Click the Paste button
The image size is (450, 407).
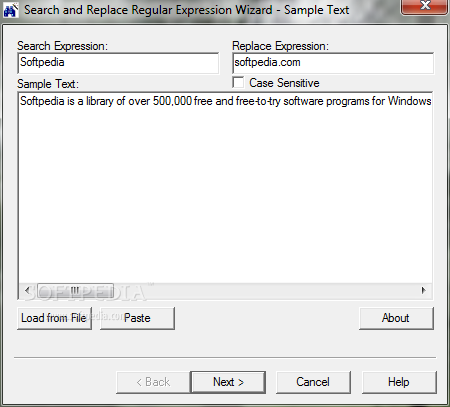137,318
